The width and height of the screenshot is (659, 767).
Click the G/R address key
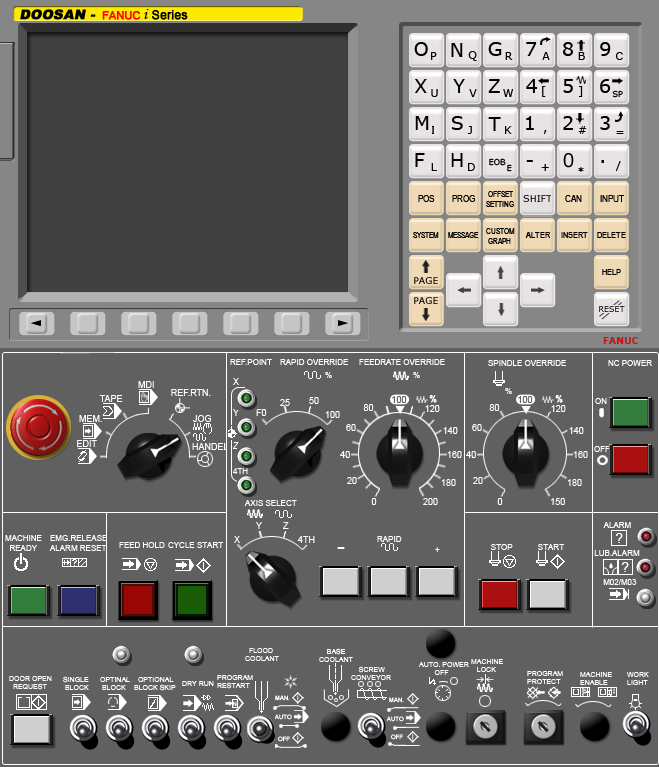(x=500, y=50)
